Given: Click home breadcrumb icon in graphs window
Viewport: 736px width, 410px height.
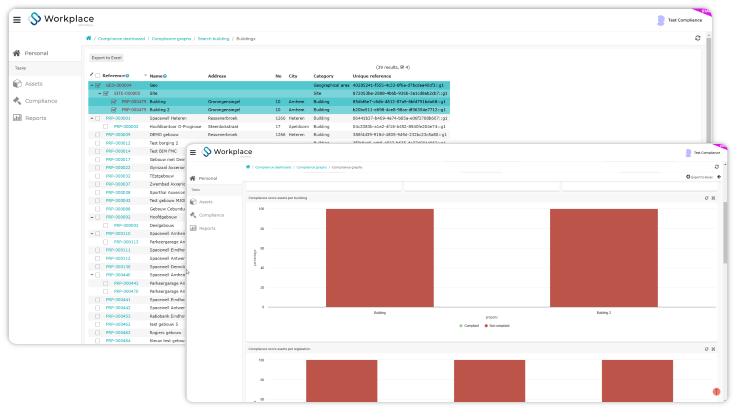Looking at the screenshot, I should coord(248,167).
